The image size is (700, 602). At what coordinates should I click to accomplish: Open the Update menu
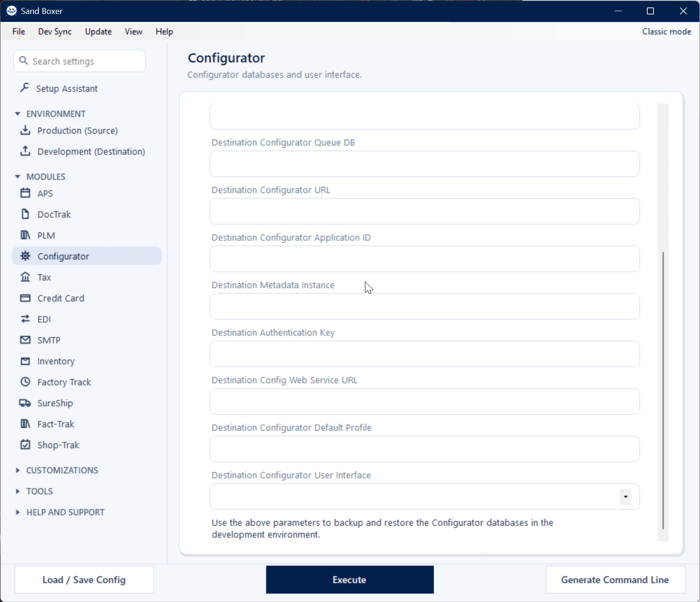[98, 31]
